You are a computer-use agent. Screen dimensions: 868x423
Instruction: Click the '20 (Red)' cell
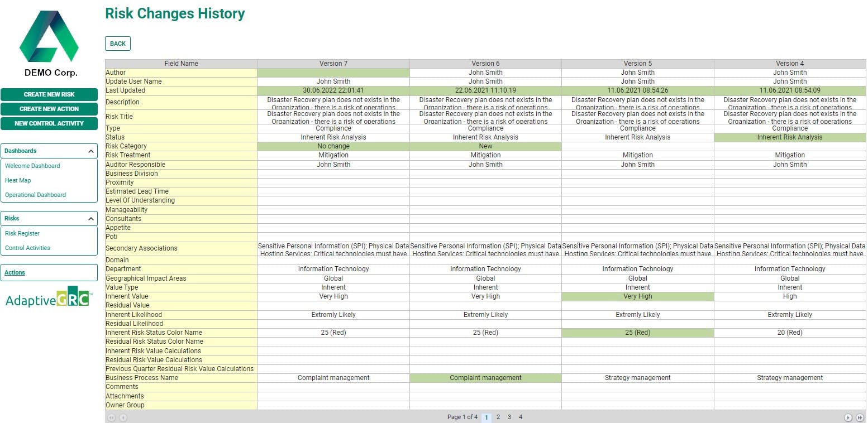(790, 333)
